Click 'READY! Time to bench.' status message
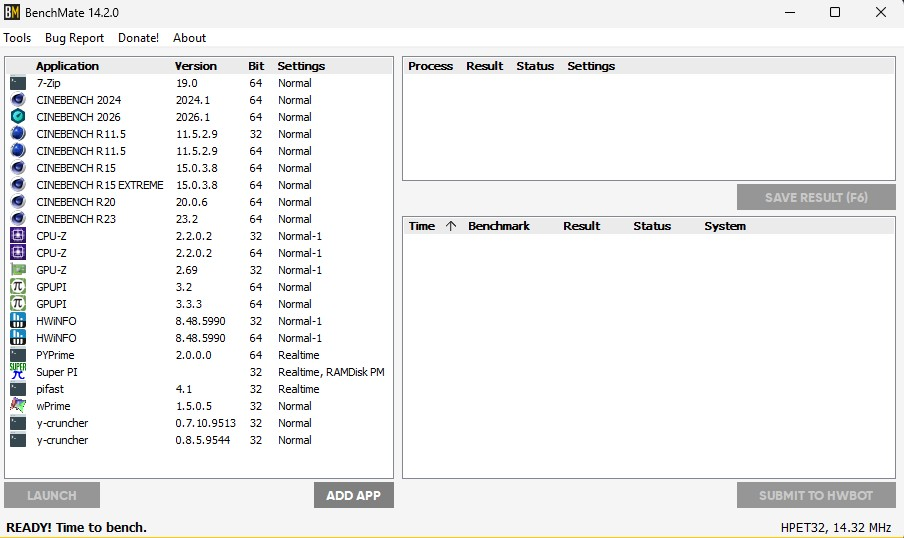Image resolution: width=904 pixels, height=538 pixels. coord(77,527)
